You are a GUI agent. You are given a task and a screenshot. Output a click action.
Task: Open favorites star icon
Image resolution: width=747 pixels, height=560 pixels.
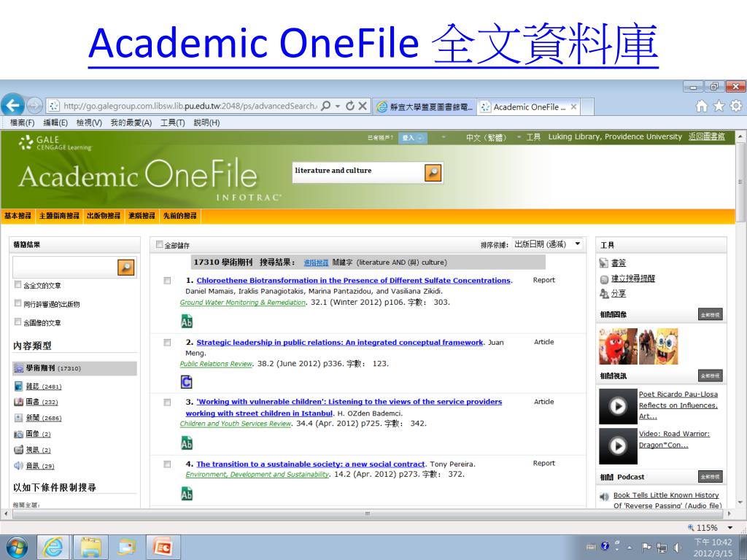719,106
